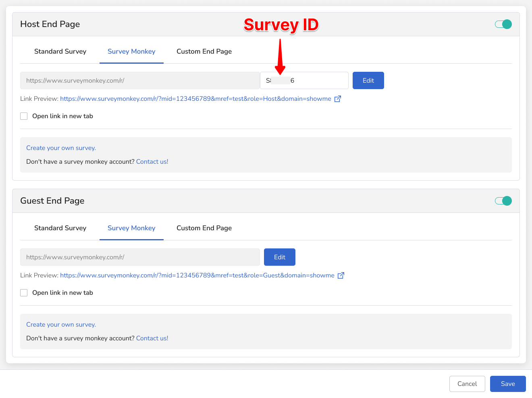The width and height of the screenshot is (532, 398).
Task: Toggle the Host End Page switch
Action: click(503, 24)
